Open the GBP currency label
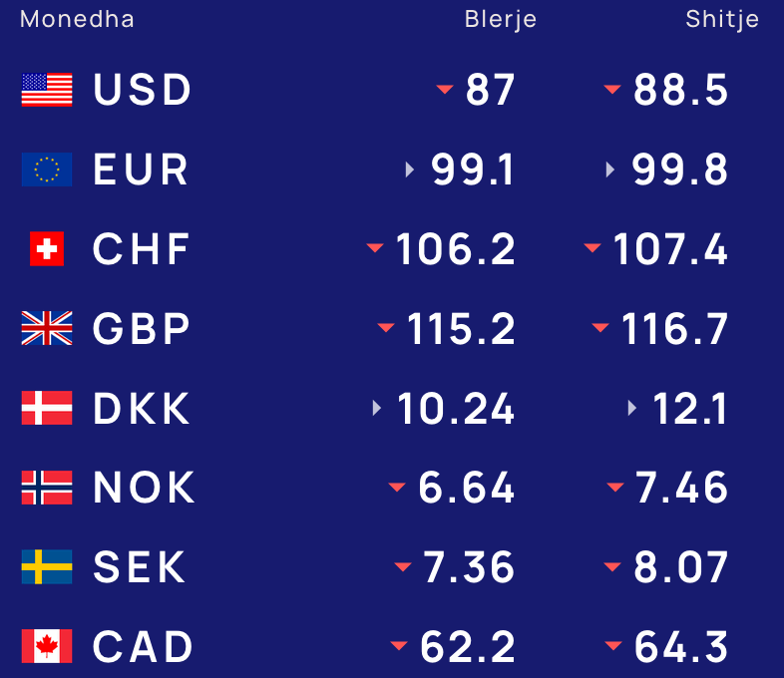Screen dimensions: 784x678 (x=142, y=329)
